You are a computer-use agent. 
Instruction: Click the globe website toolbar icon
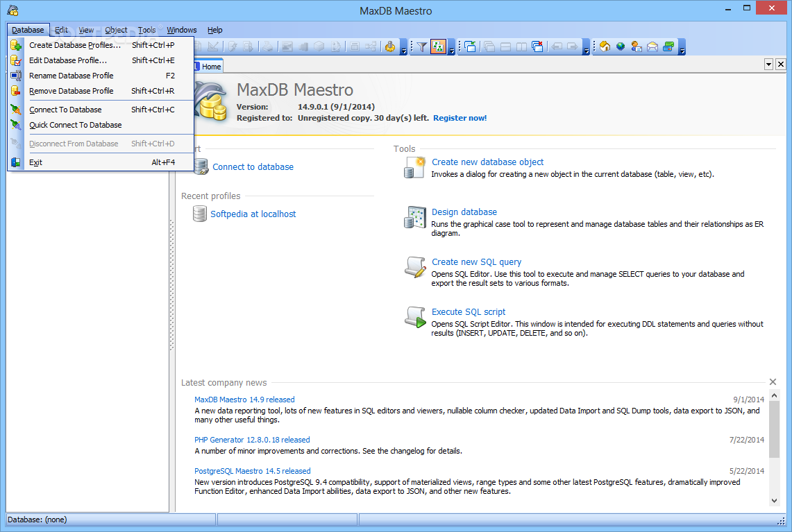[x=621, y=47]
